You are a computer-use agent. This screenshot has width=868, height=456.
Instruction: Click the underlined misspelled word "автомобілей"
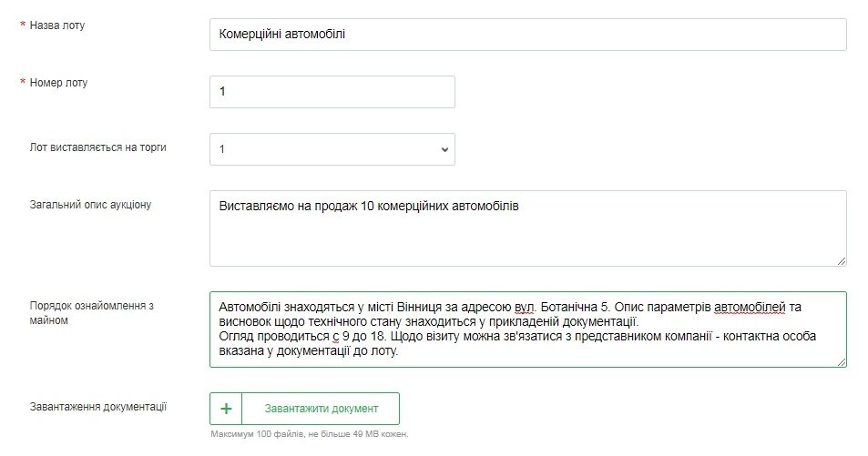[x=749, y=308]
